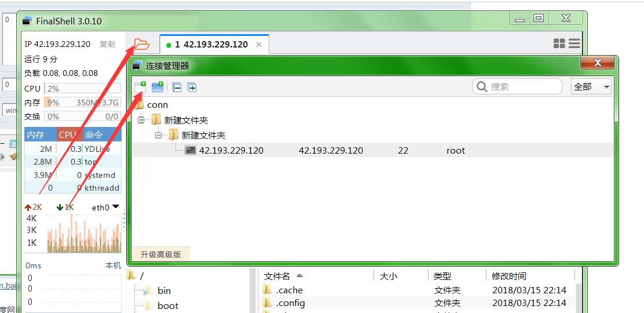Collapse the nested 新建文件夹 tree node
The width and height of the screenshot is (644, 313).
pyautogui.click(x=158, y=135)
